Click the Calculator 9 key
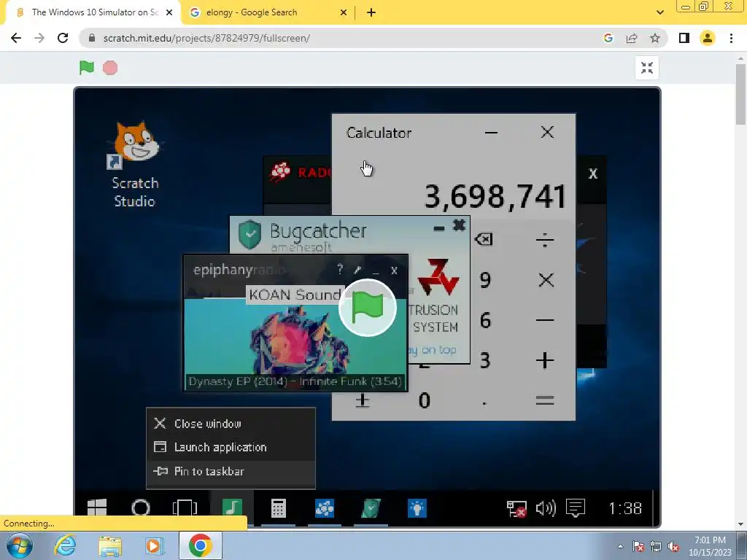Screen dimensions: 747x560 (x=485, y=280)
